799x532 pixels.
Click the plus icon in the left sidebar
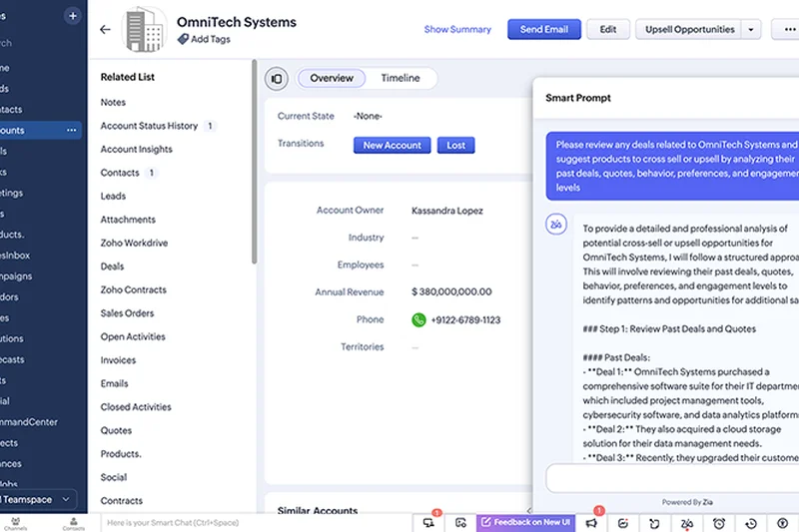72,16
